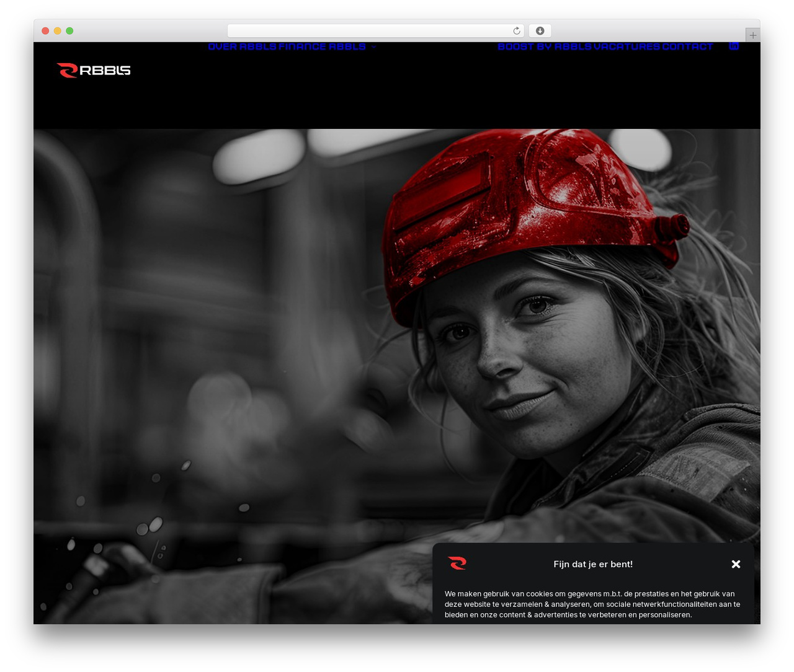Open the VACATURES menu item

[627, 46]
